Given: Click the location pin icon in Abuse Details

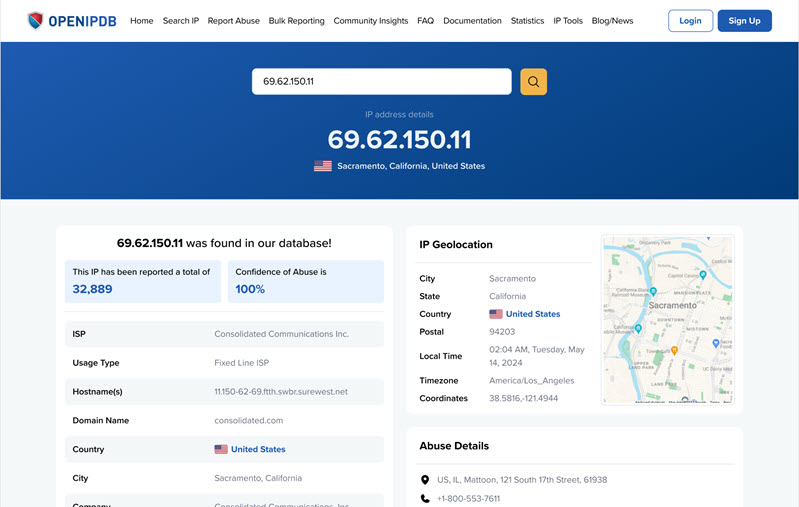Looking at the screenshot, I should pos(425,480).
